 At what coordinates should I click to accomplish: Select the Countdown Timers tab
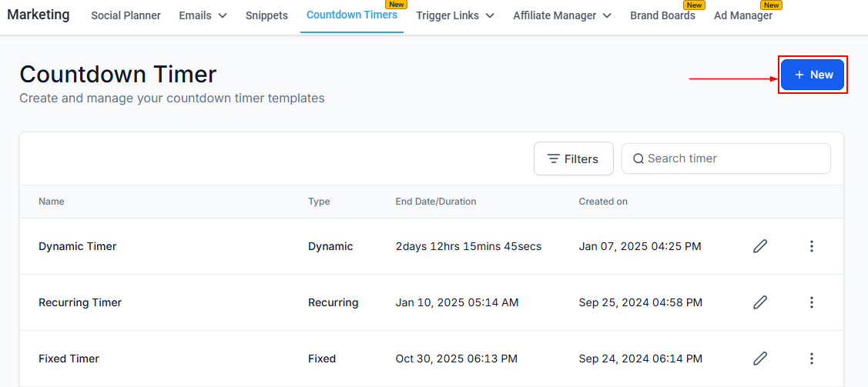[x=351, y=15]
